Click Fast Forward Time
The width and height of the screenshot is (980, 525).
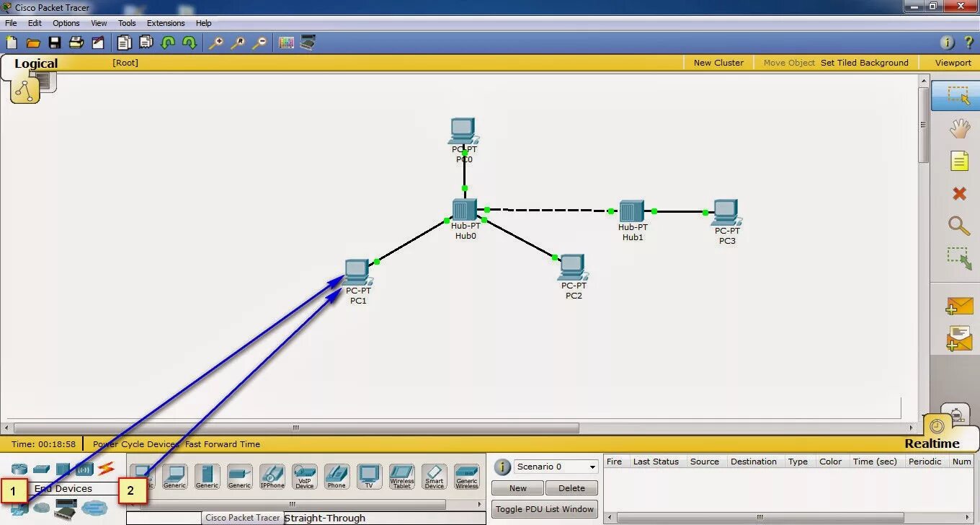pos(223,444)
